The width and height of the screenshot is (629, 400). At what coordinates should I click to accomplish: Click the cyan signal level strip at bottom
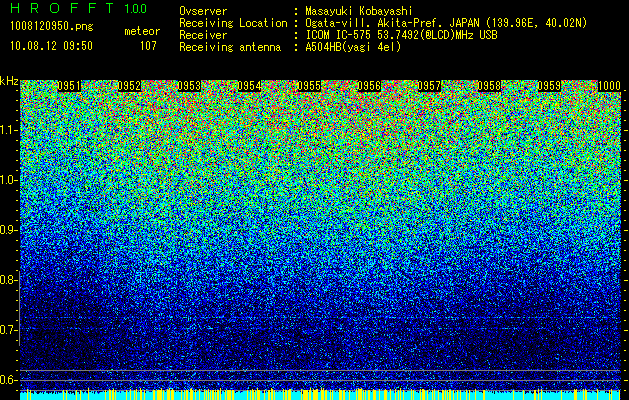pos(321,394)
